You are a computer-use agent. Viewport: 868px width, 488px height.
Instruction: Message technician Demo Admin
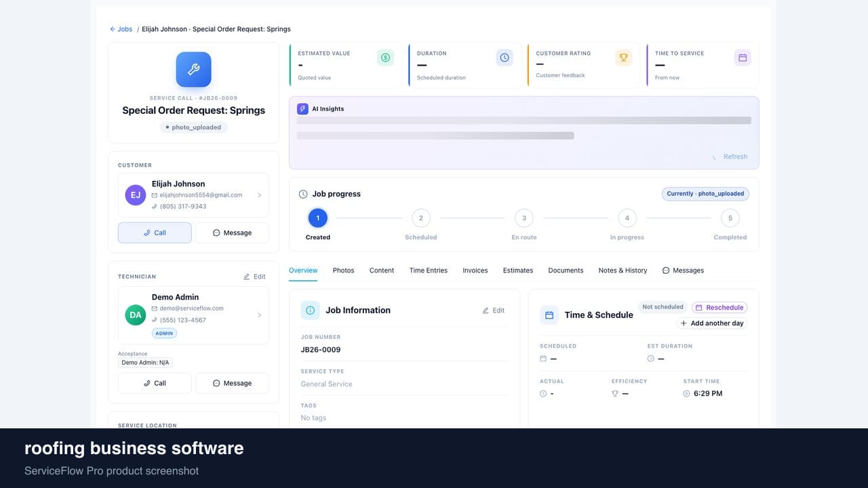(232, 383)
